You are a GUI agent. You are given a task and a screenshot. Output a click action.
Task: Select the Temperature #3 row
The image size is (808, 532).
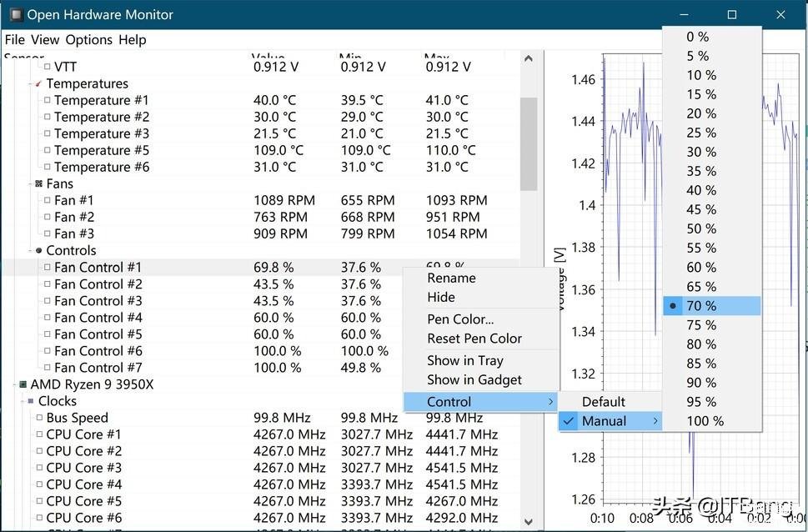pos(260,133)
